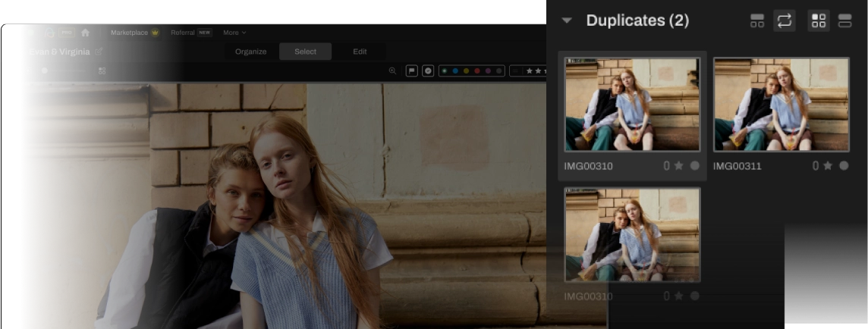
Task: Toggle the checkmark filter button
Action: pos(428,70)
